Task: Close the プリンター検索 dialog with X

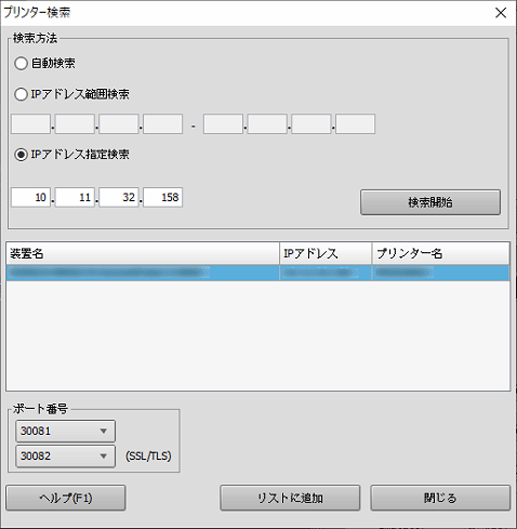Action: point(500,13)
